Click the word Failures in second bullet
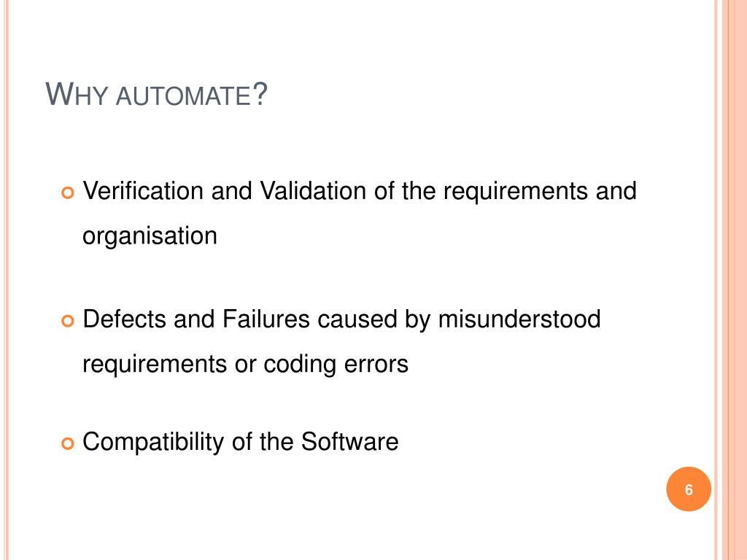The height and width of the screenshot is (560, 747). [266, 319]
